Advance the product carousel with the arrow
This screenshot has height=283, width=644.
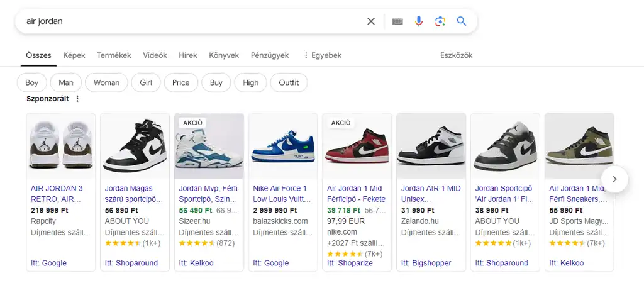pos(614,179)
